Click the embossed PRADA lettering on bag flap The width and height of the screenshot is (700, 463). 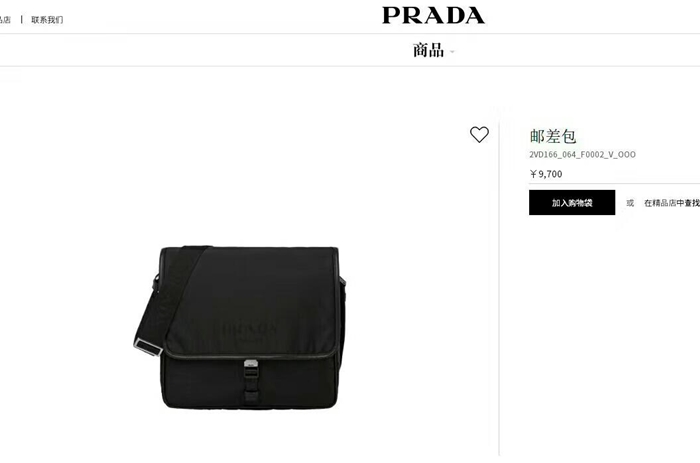250,330
